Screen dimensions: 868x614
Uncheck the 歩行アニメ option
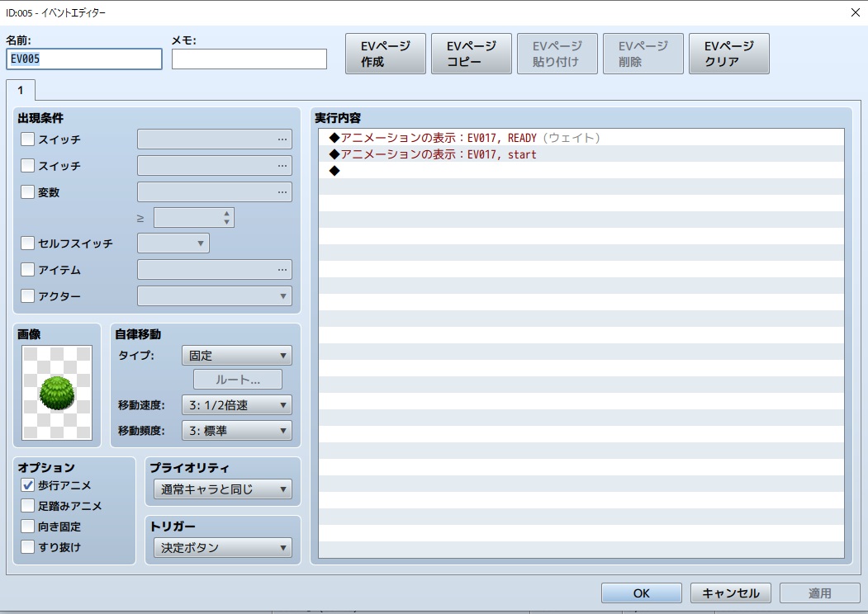pos(28,485)
